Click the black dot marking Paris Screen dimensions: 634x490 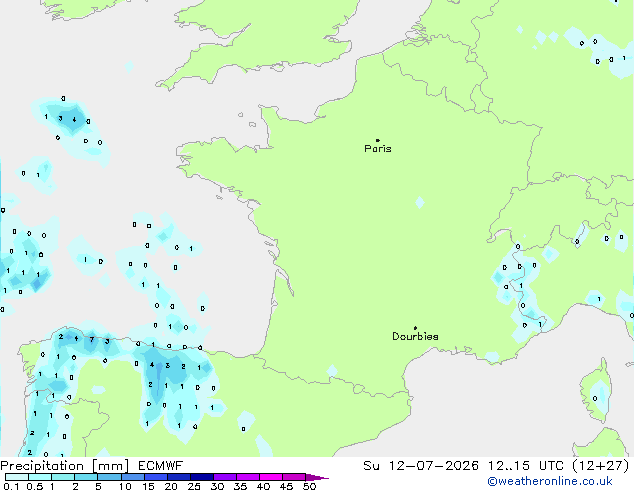(x=378, y=140)
